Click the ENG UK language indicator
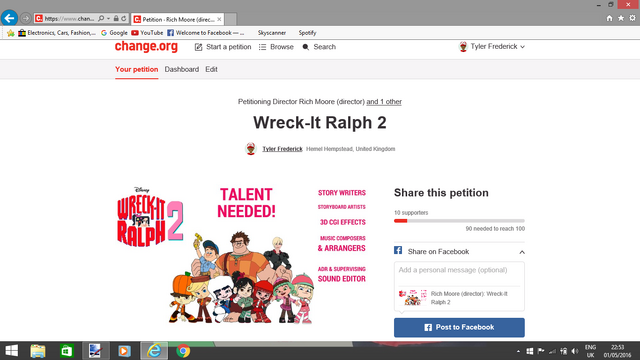 coord(590,351)
